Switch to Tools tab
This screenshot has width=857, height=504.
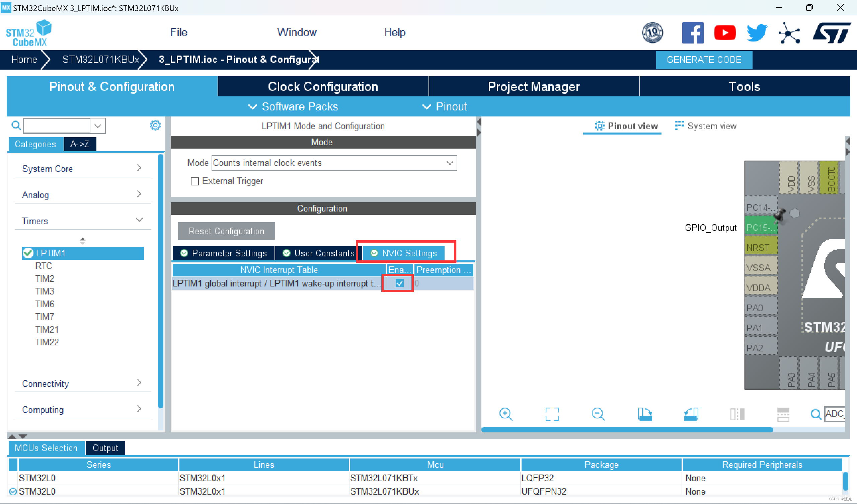pyautogui.click(x=745, y=86)
